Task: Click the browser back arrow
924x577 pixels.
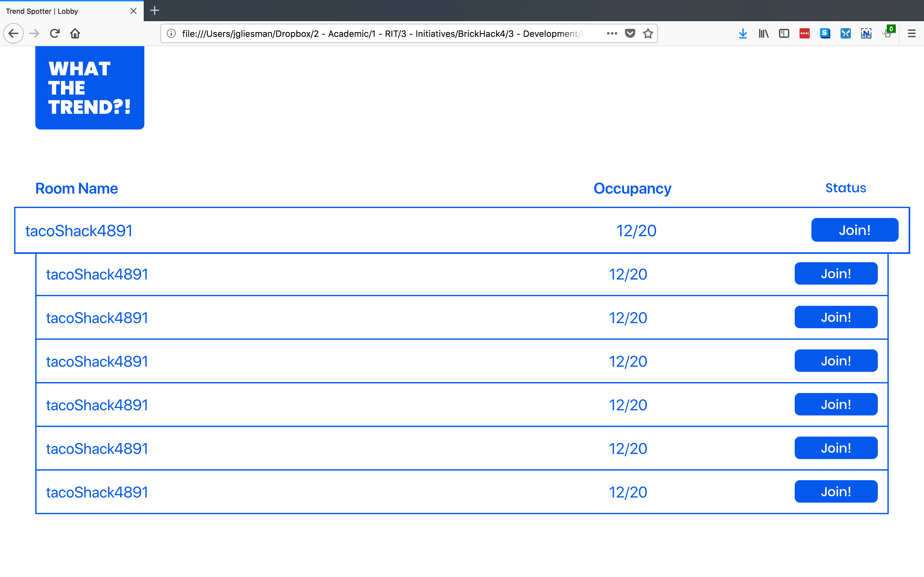Action: (13, 34)
